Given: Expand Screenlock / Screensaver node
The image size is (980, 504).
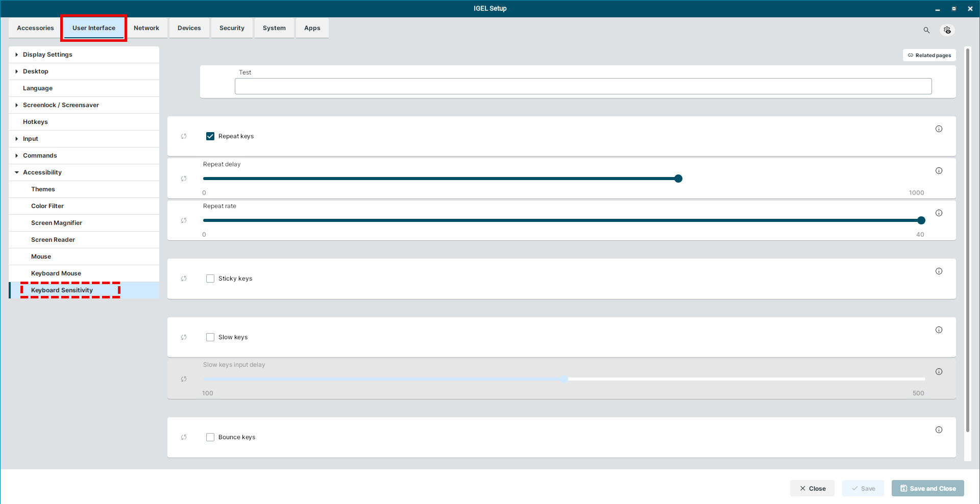Looking at the screenshot, I should click(x=17, y=105).
